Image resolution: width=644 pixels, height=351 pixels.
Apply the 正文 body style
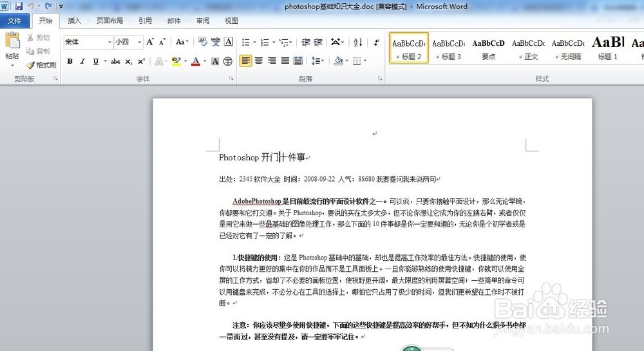pos(528,48)
